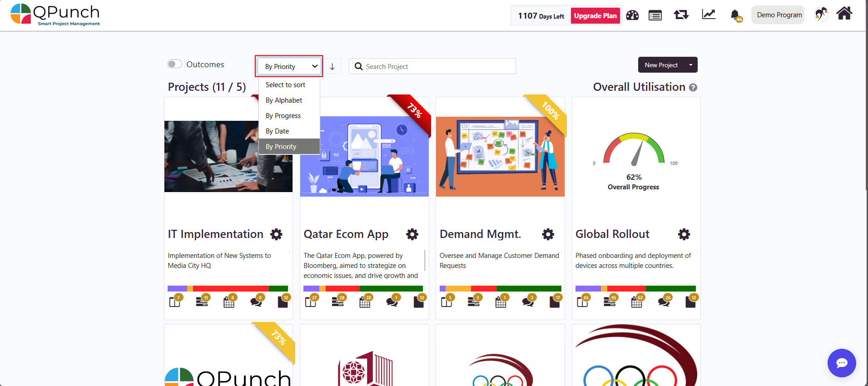
Task: Toggle the Outcomes switch
Action: click(175, 64)
